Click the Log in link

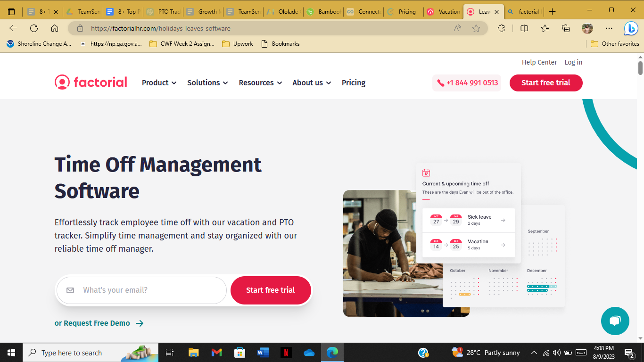[573, 62]
